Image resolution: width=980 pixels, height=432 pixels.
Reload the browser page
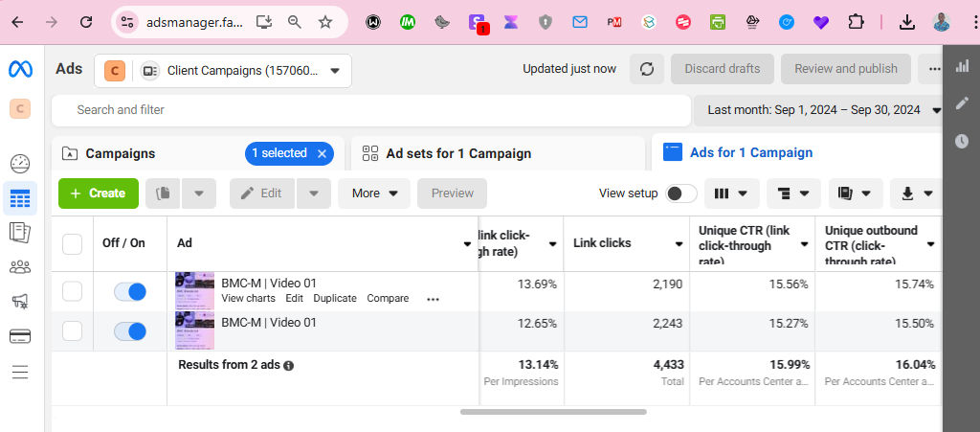point(86,22)
